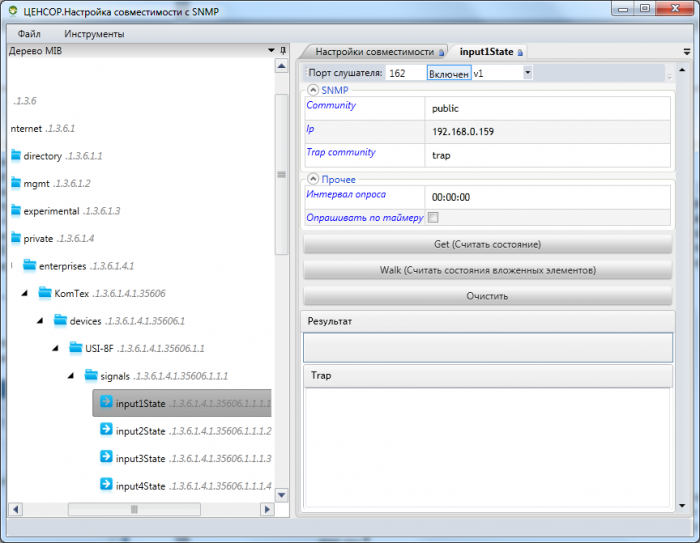Open the SNMP version v1 dropdown
Screen dimensions: 700x543
527,72
